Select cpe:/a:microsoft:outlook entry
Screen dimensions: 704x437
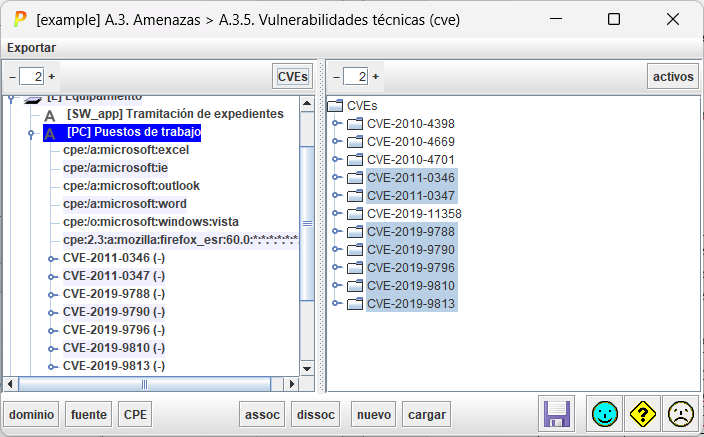pos(131,186)
